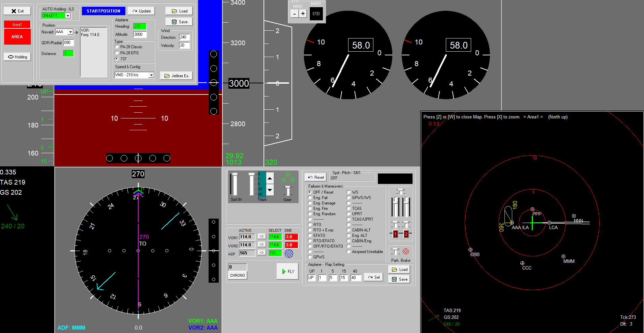
Task: Click the QDR/Radial input field
Action: [68, 43]
